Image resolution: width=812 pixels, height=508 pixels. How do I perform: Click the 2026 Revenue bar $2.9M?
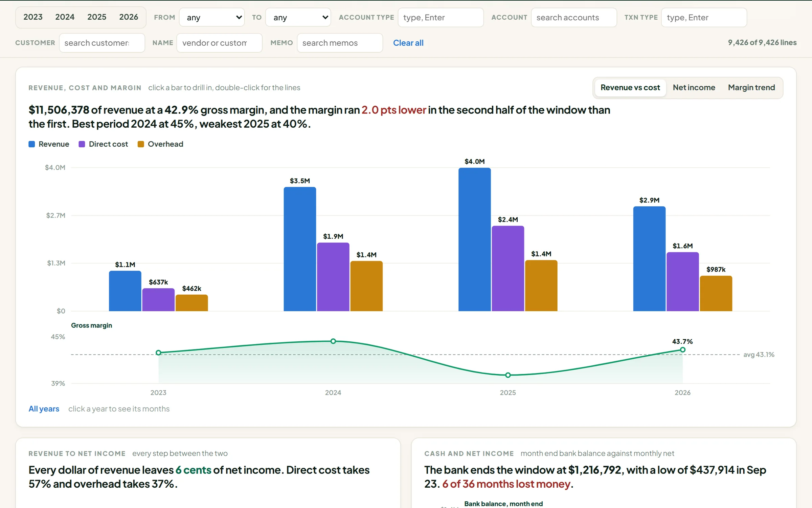(649, 258)
